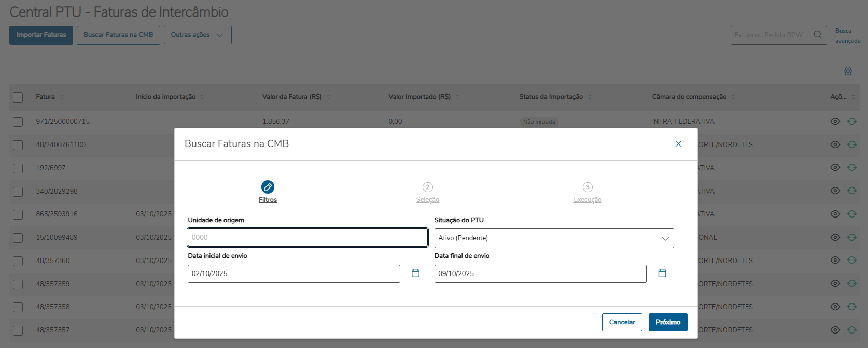Expand the Situação do PTU dropdown
Screen dimensions: 868x348
[554, 238]
